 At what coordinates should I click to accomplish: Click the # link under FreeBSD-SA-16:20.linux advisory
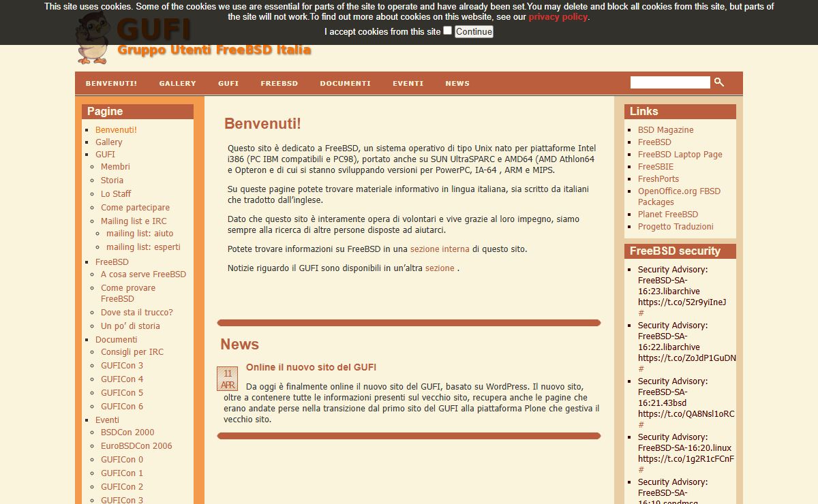point(641,470)
